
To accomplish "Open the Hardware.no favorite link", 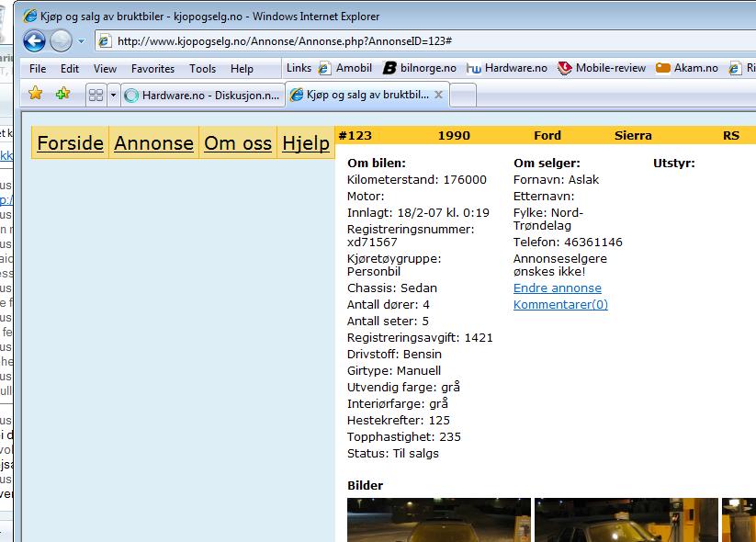I will tap(507, 68).
